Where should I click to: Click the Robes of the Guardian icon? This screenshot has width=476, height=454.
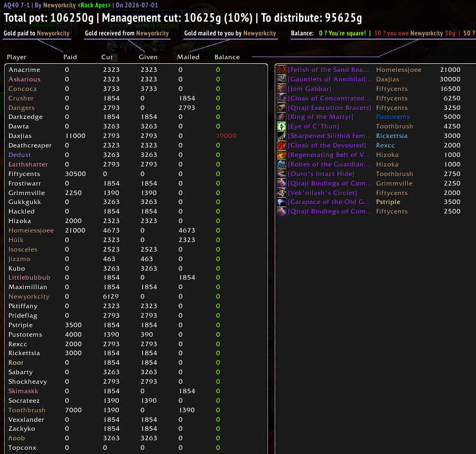pyautogui.click(x=282, y=164)
